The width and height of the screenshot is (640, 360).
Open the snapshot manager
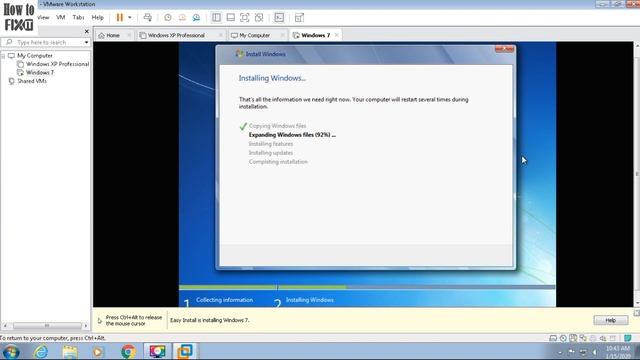pos(196,18)
